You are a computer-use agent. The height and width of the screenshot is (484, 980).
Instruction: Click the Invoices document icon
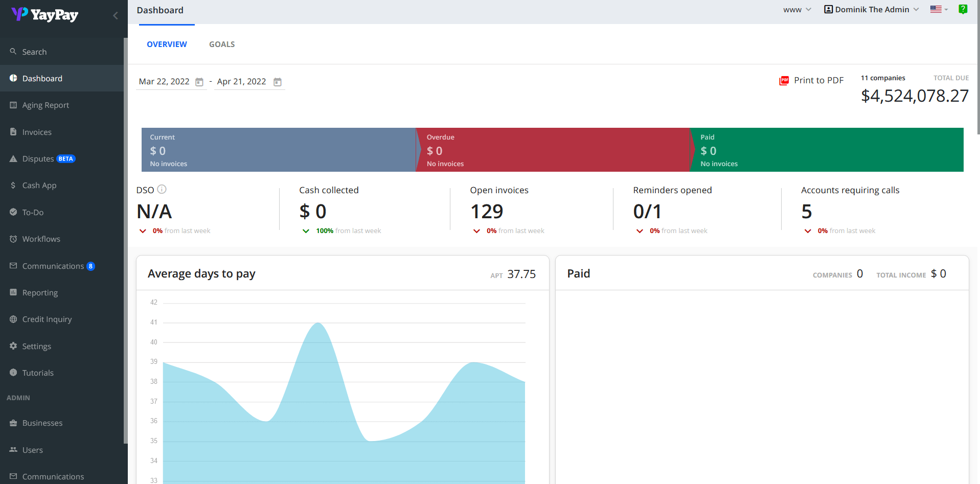click(13, 132)
